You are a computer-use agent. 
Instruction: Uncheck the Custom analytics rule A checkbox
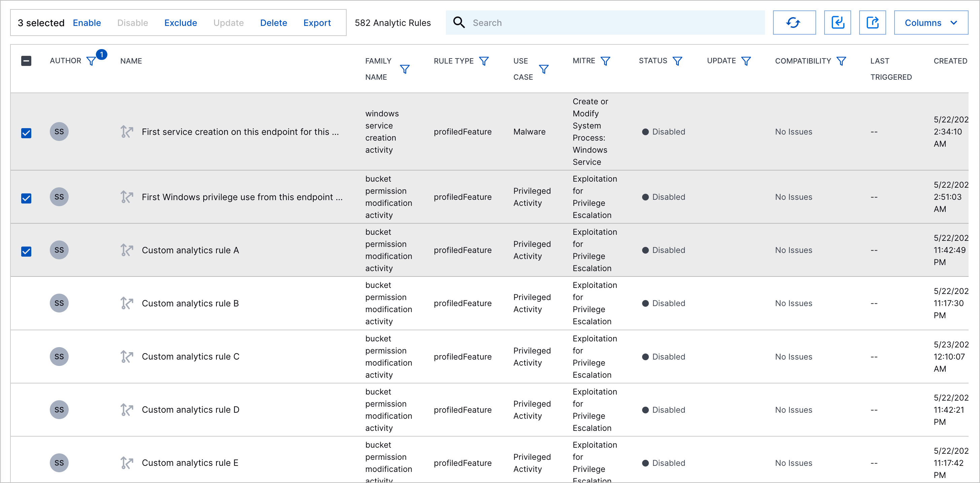pos(26,252)
